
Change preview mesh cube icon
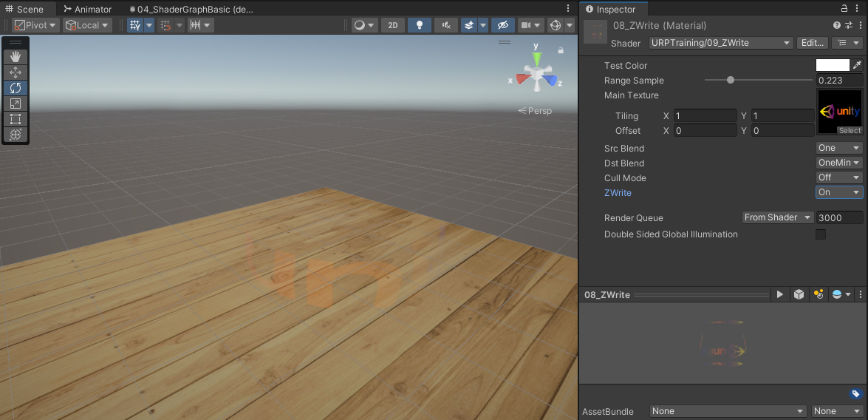tap(799, 294)
